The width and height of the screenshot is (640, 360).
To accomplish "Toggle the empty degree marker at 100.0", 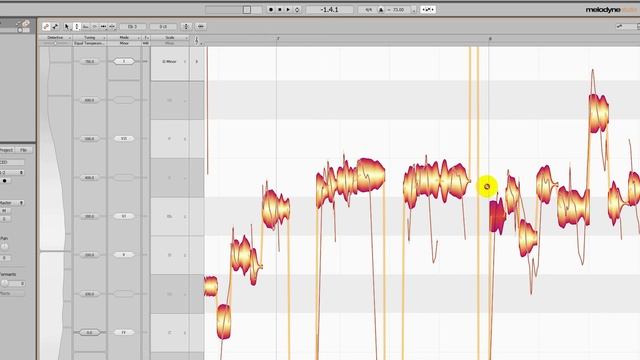I will pos(124,294).
